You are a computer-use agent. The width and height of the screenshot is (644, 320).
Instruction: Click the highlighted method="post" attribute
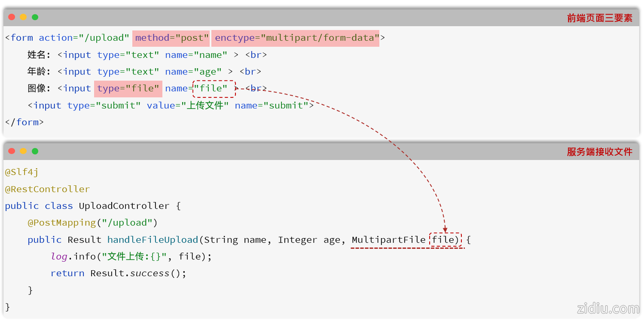pyautogui.click(x=172, y=38)
